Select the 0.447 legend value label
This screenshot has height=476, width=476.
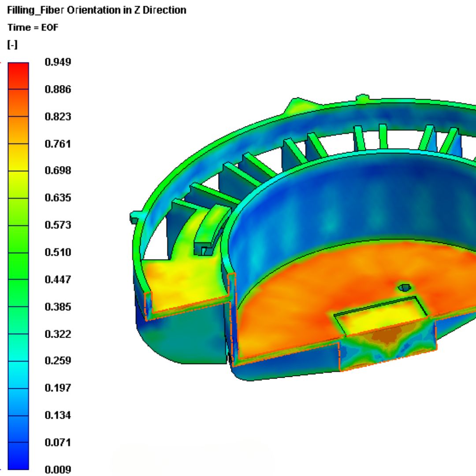tap(59, 279)
